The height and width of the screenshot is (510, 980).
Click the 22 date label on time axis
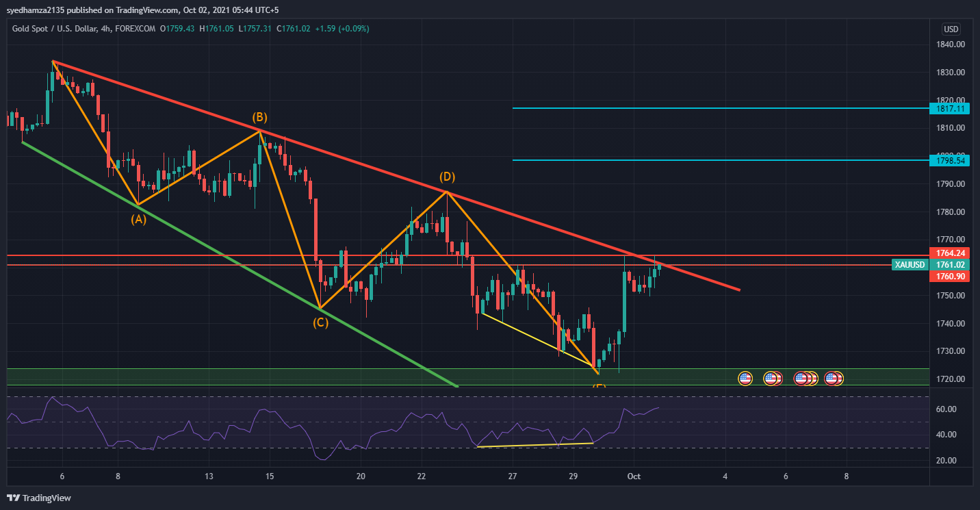[422, 476]
